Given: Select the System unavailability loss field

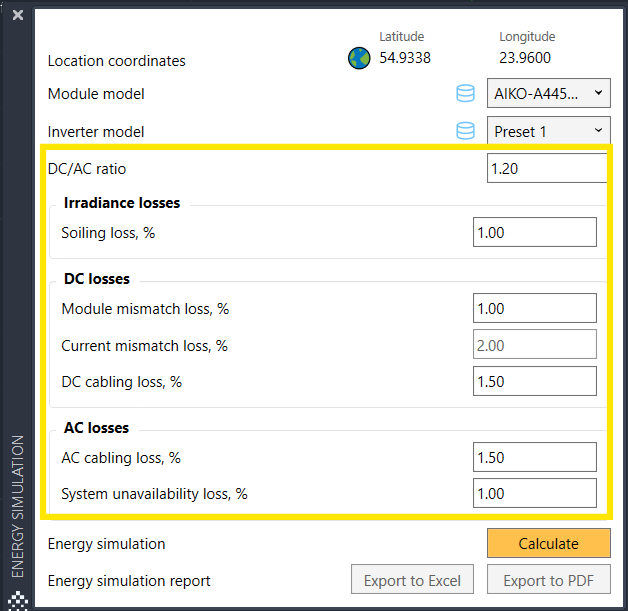Looking at the screenshot, I should click(534, 493).
